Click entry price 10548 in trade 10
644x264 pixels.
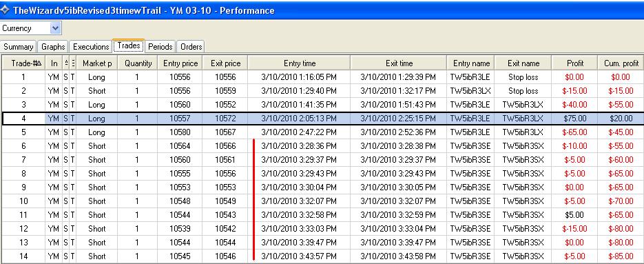coord(180,201)
